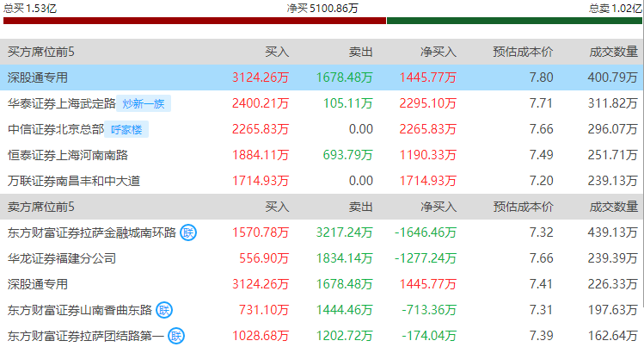Image resolution: width=644 pixels, height=347 pixels.
Task: Click 成交数量 header in buyer table
Action: click(614, 52)
